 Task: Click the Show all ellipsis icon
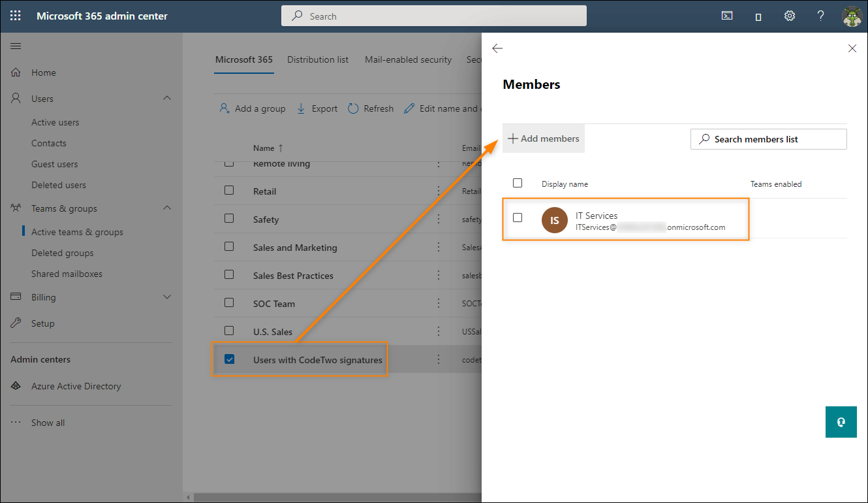[16, 423]
